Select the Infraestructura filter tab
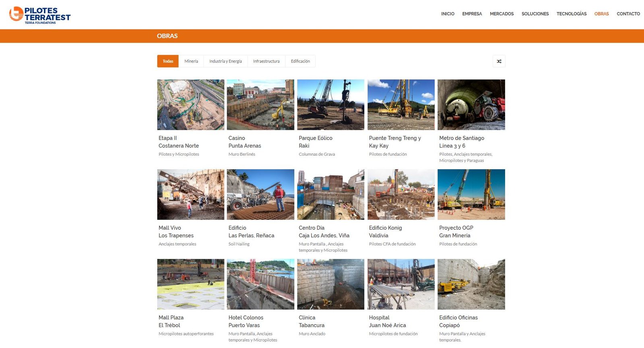This screenshot has width=644, height=348. point(266,61)
